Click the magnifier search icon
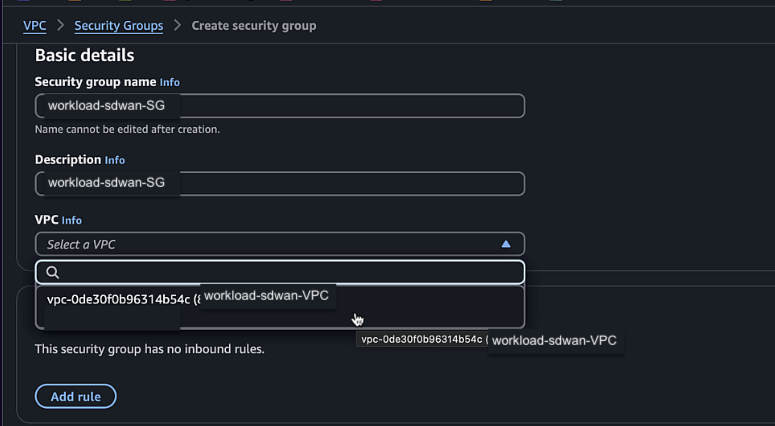 pyautogui.click(x=53, y=272)
